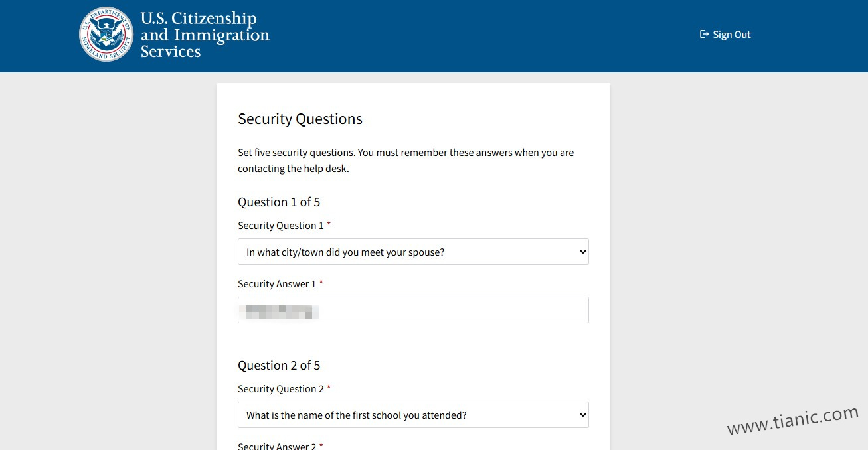Image resolution: width=868 pixels, height=450 pixels.
Task: Click the instruction paragraph about the help desk
Action: click(406, 161)
